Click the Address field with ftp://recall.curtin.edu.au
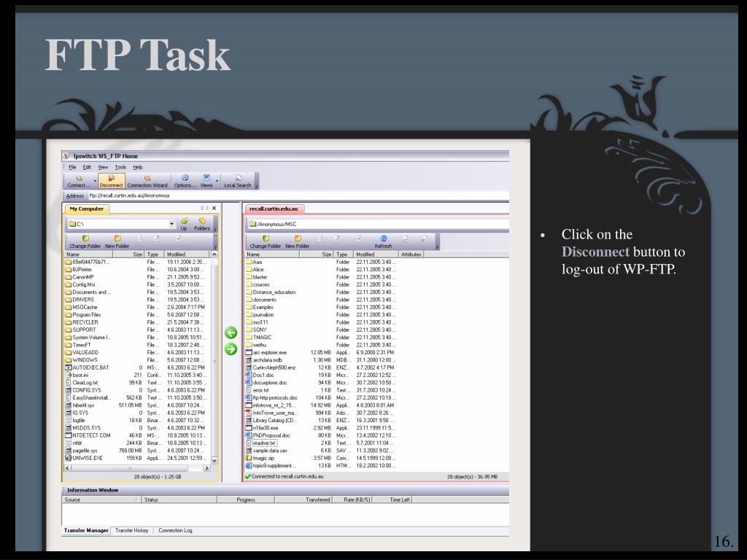Image resolution: width=747 pixels, height=560 pixels. point(298,195)
